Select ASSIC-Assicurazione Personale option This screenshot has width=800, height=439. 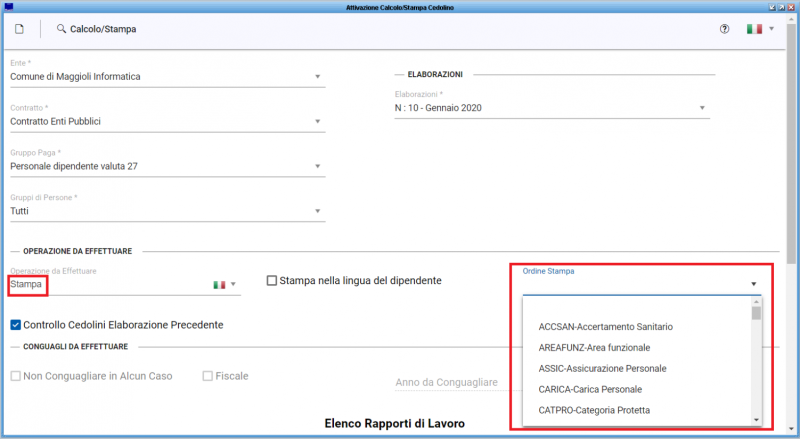pyautogui.click(x=602, y=369)
